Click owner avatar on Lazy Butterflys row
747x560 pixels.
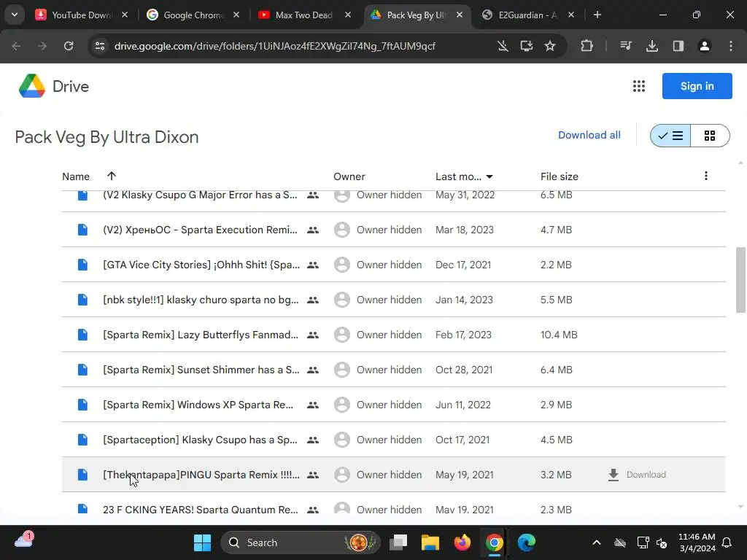click(341, 335)
